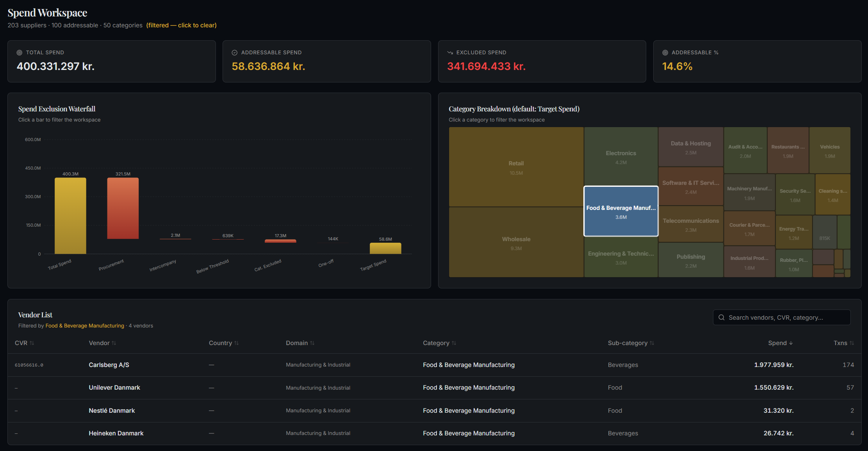Viewport: 868px width, 451px height.
Task: Filter by Rubber, Pl tile
Action: pyautogui.click(x=794, y=264)
